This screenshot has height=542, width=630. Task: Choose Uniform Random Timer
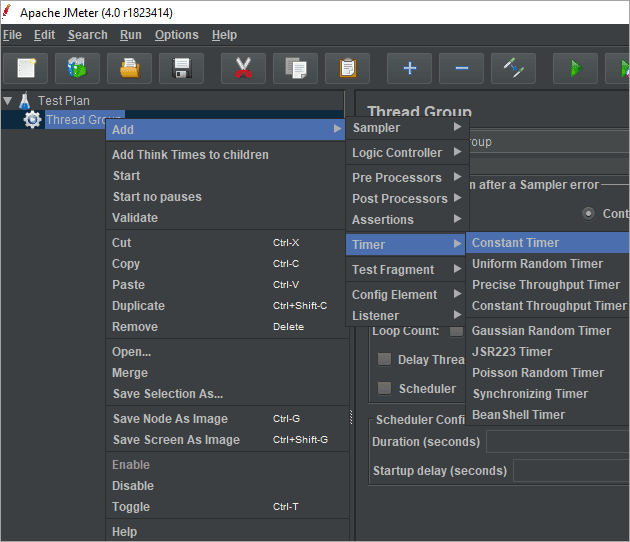[548, 264]
